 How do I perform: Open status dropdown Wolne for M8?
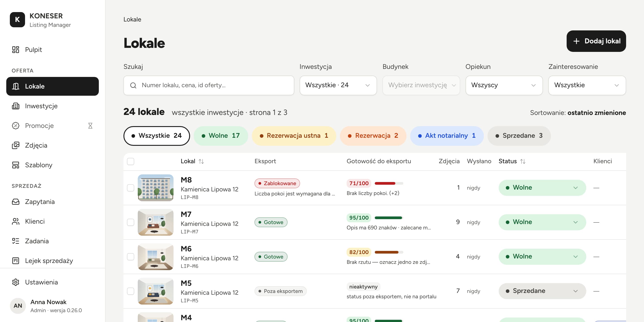542,188
